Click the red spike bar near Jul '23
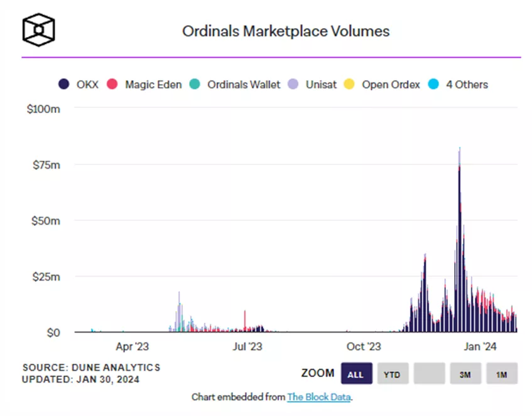532x416 pixels. [245, 321]
